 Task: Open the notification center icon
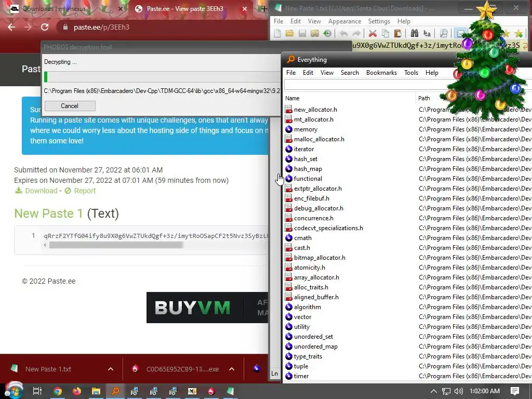(x=515, y=391)
